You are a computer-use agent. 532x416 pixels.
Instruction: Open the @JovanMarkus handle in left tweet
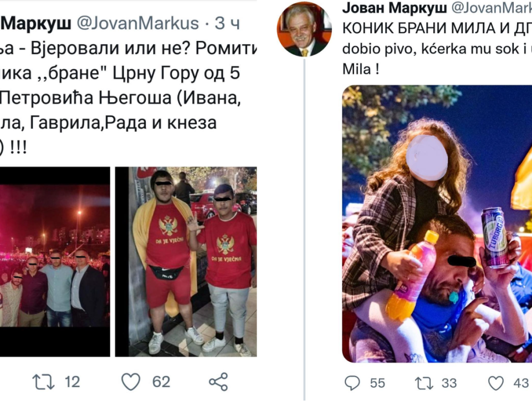coord(138,23)
